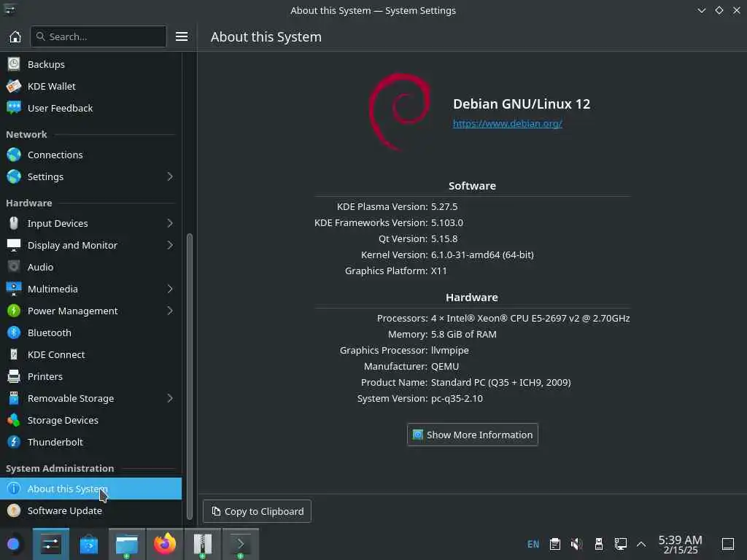Expand the hidden system tray arrow

641,544
